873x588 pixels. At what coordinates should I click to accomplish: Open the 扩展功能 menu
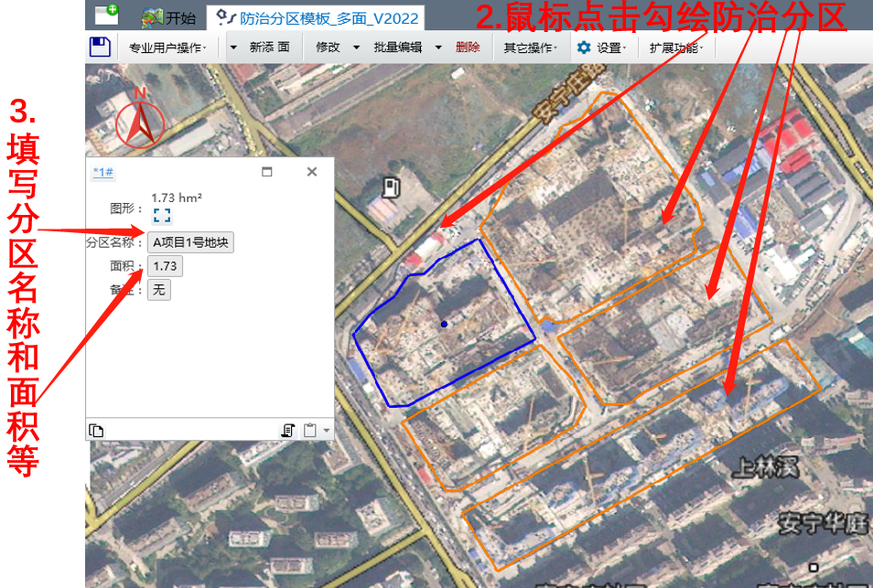click(x=676, y=48)
